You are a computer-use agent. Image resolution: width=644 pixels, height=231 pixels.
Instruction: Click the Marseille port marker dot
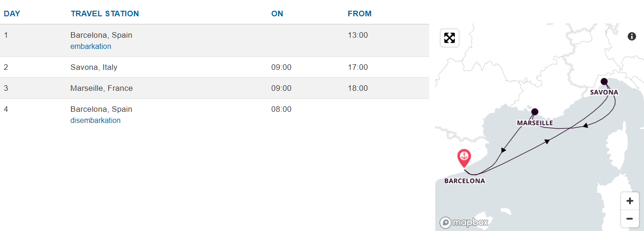534,112
